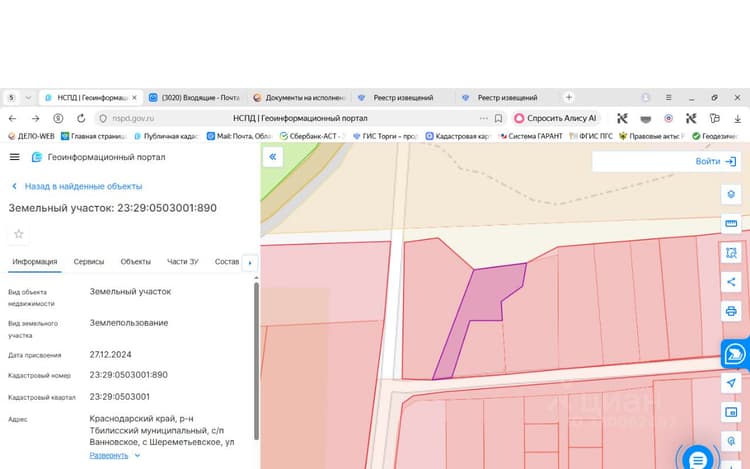Open Система ГАРАНТ bookmark
This screenshot has width=750, height=469.
(x=531, y=136)
